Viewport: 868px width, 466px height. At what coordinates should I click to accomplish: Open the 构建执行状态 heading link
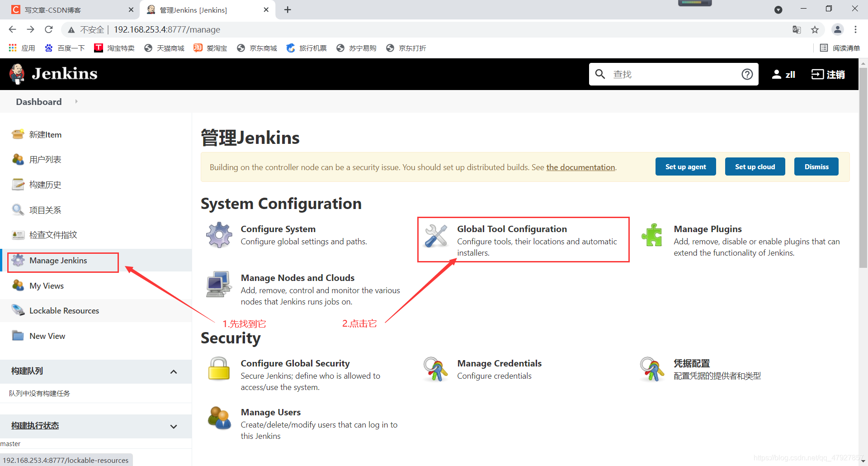click(35, 426)
